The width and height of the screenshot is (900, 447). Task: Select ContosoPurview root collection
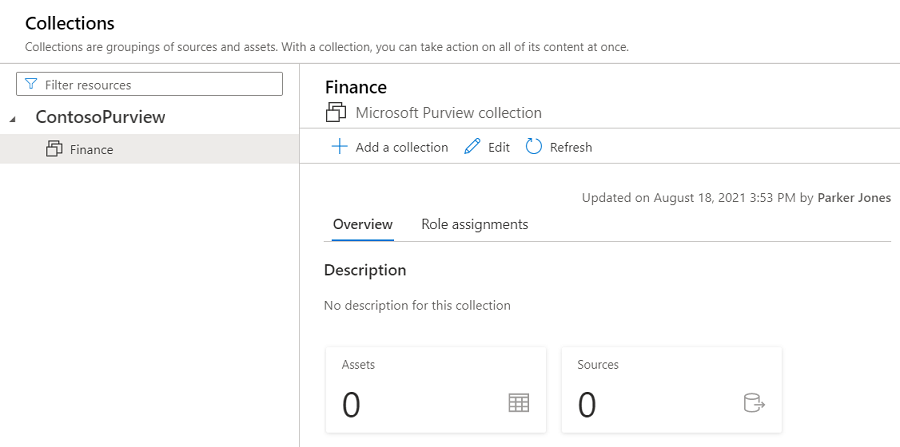coord(100,117)
